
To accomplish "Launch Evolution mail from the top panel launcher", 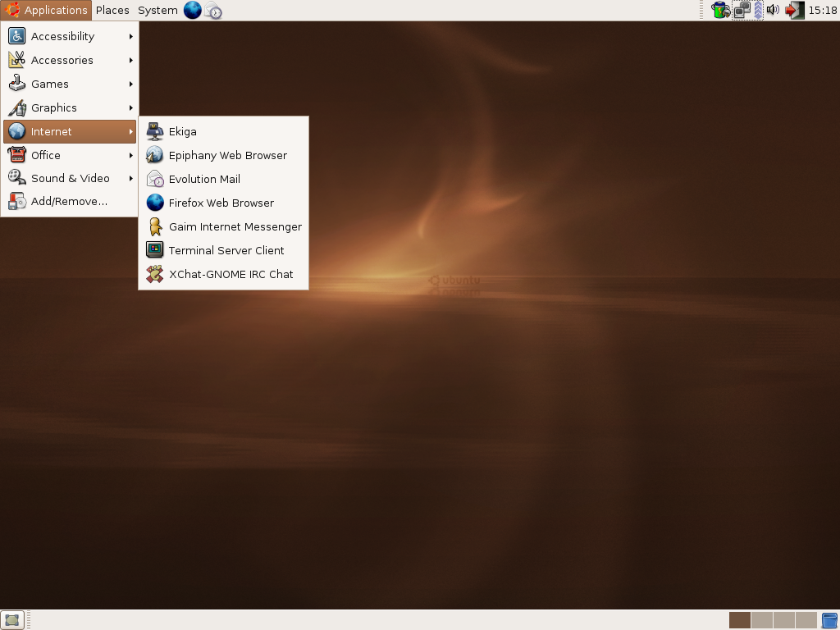I will tap(213, 10).
